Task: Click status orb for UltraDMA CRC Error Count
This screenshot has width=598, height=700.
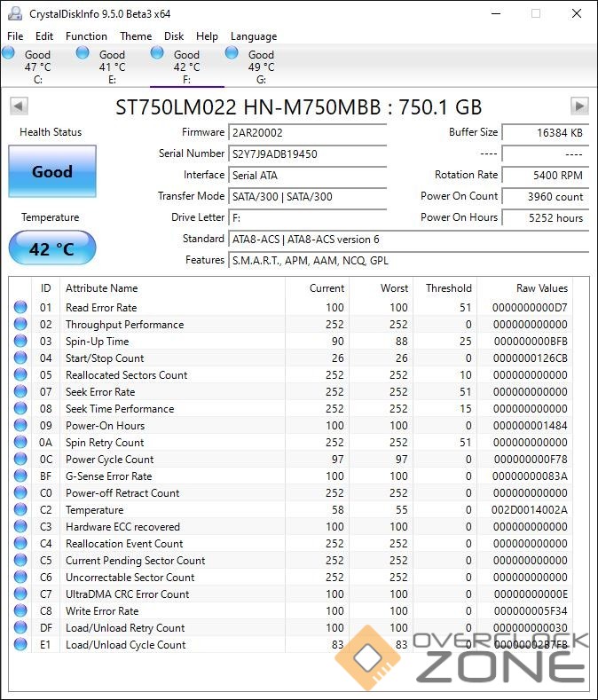Action: (20, 594)
